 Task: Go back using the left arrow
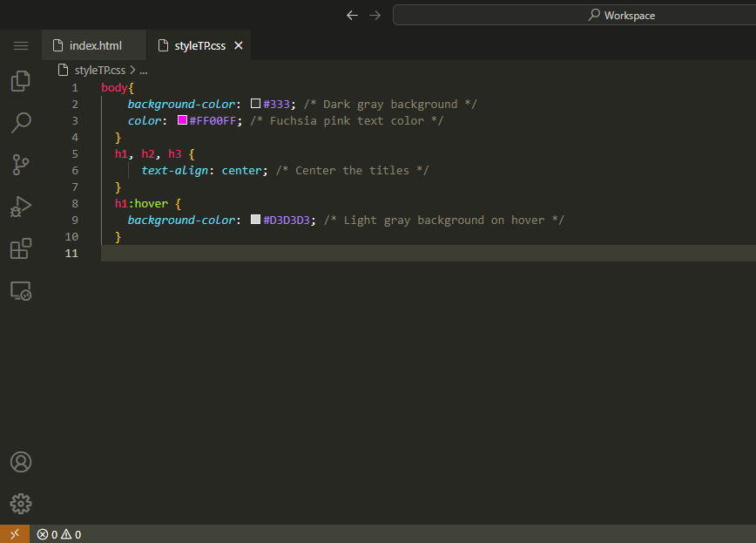pos(352,15)
